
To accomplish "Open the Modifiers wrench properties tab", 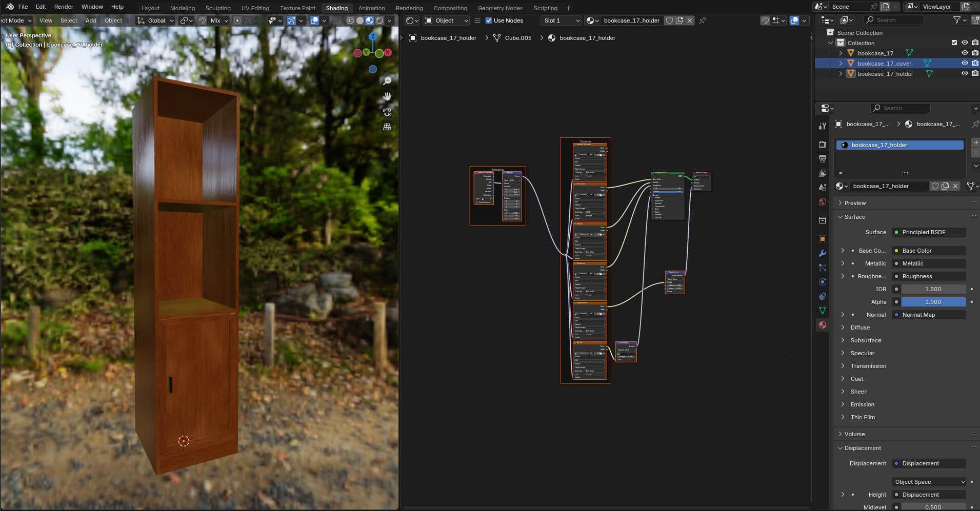I will click(x=823, y=253).
